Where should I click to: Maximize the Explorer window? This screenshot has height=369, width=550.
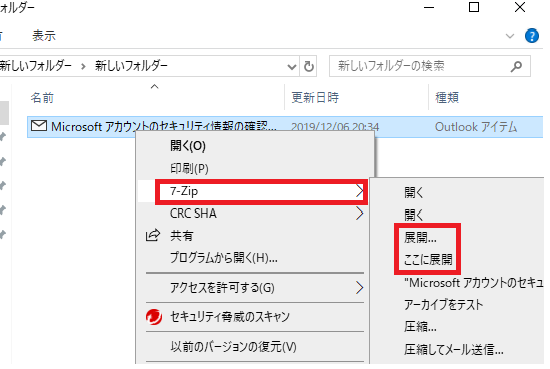(x=474, y=7)
